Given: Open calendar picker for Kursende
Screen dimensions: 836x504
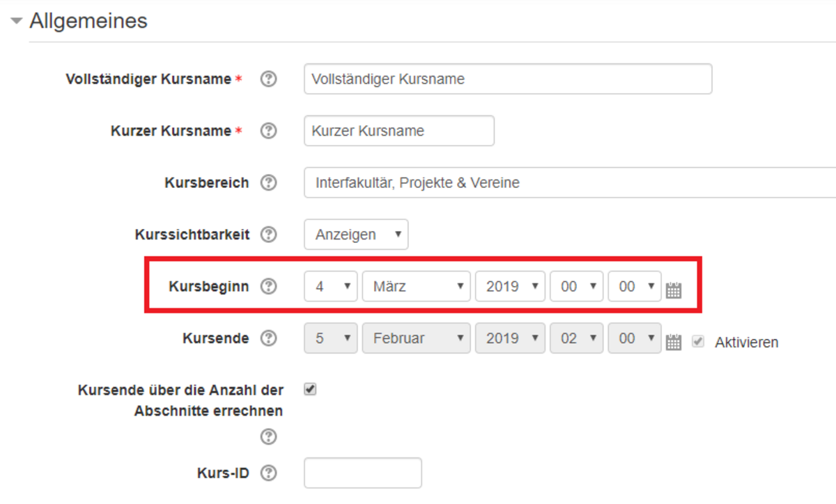Looking at the screenshot, I should coord(673,342).
